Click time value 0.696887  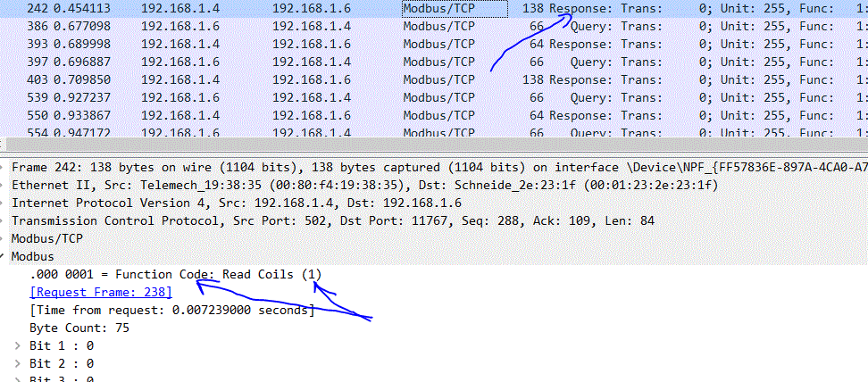coord(82,62)
